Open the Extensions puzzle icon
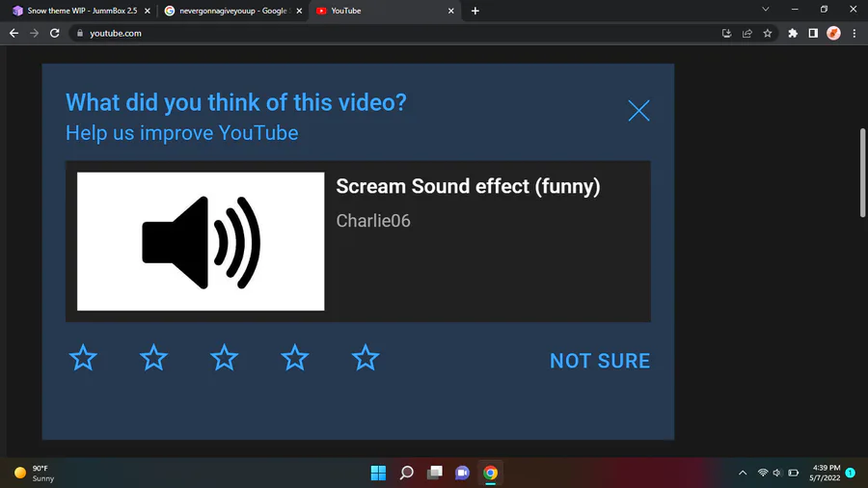This screenshot has width=868, height=488. click(x=793, y=33)
